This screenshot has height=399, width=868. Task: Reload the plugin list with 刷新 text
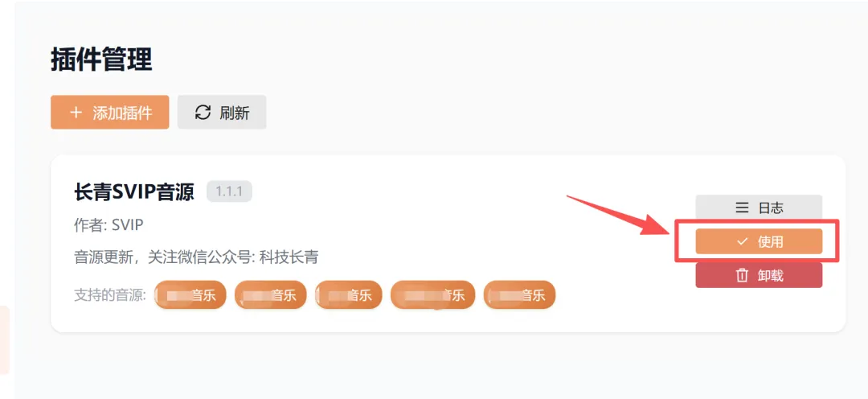pyautogui.click(x=235, y=113)
